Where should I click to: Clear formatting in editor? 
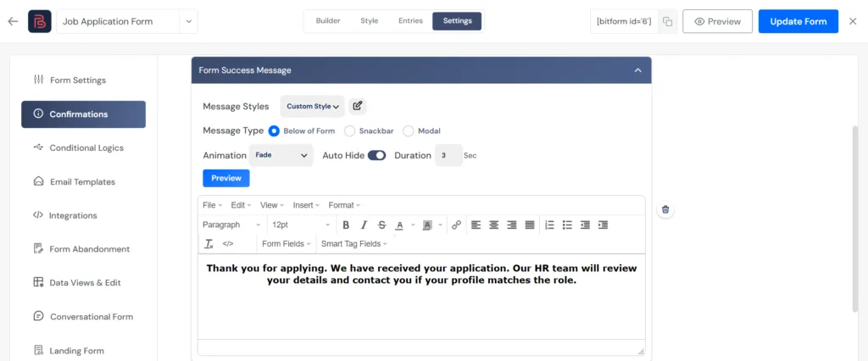click(x=209, y=243)
